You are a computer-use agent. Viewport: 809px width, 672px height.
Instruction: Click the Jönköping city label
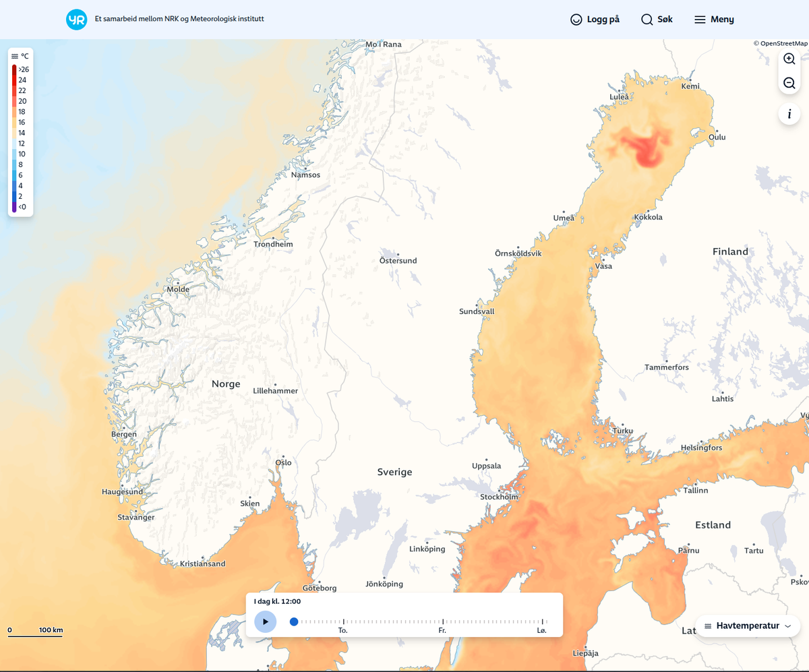384,584
